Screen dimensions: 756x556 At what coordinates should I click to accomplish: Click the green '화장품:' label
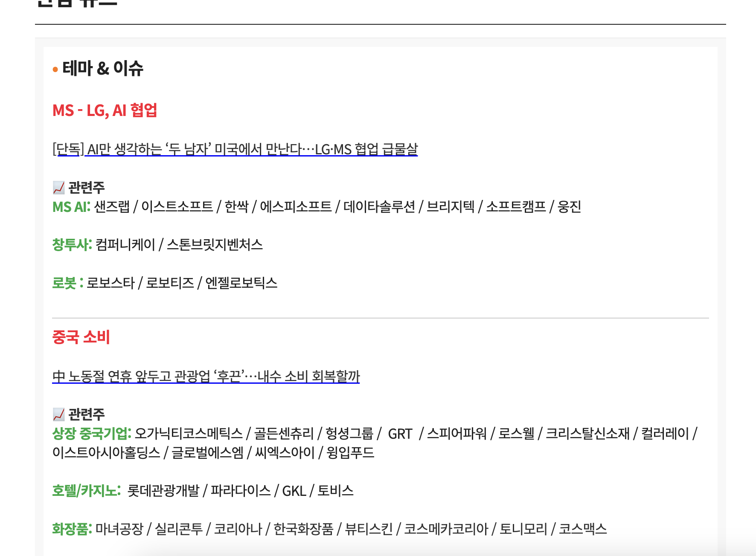[x=72, y=529]
